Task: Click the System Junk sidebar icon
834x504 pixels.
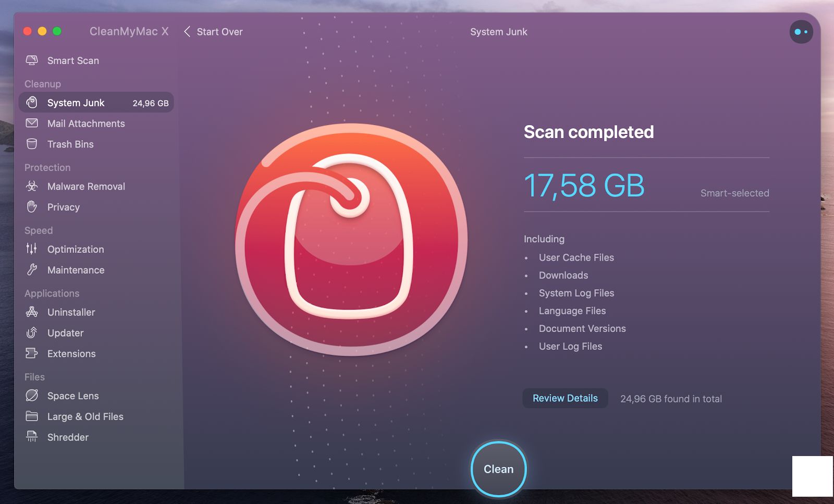Action: click(x=32, y=103)
